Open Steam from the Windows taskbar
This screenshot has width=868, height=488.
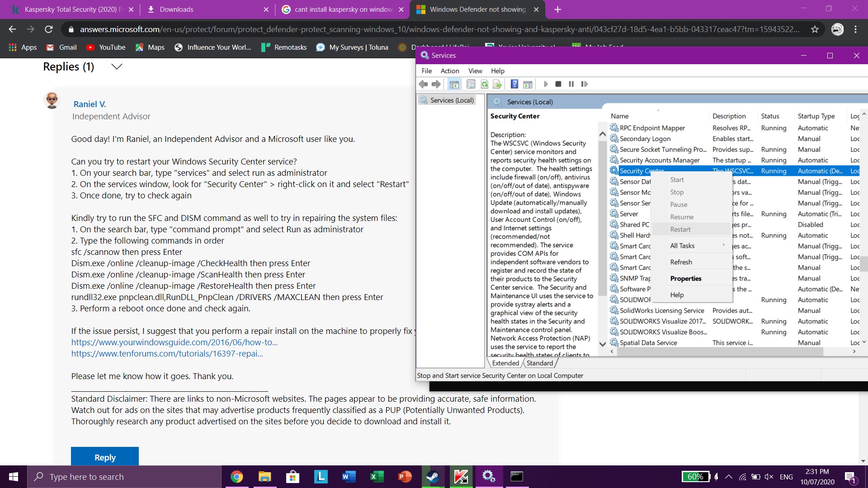coord(433,477)
